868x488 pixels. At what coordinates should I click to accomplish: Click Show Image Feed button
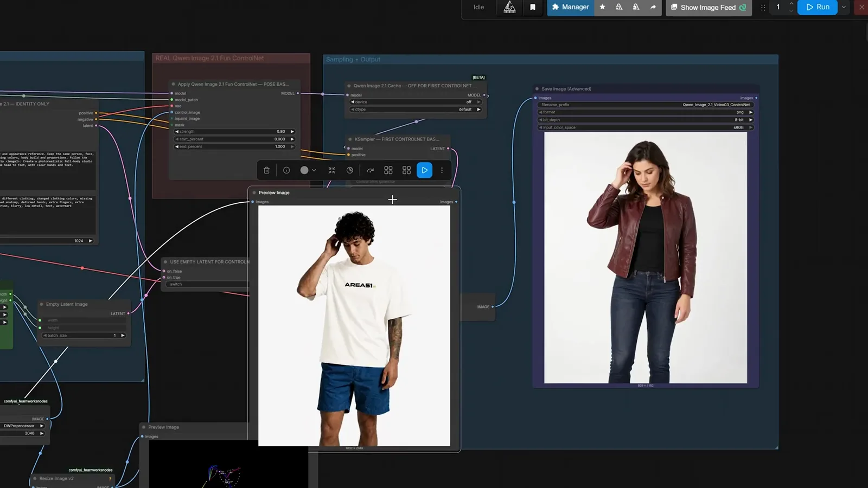[x=709, y=7]
